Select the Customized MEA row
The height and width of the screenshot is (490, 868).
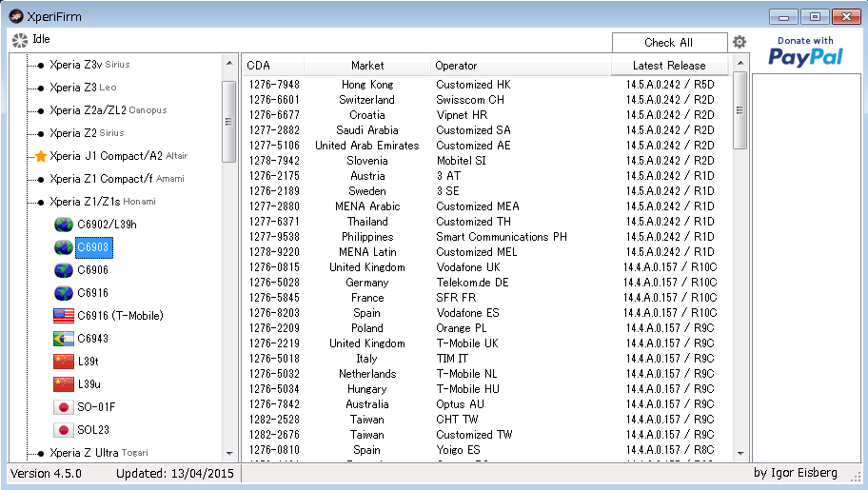(487, 206)
